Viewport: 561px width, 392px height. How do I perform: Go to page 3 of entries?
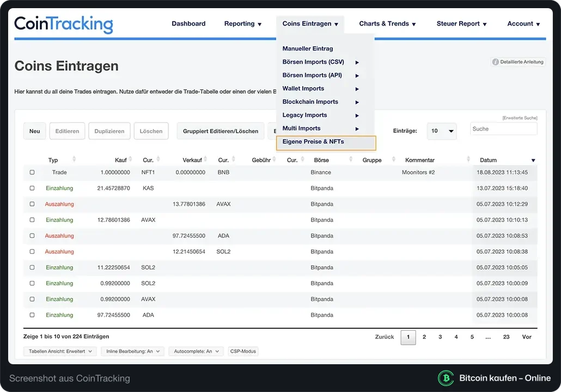pyautogui.click(x=440, y=337)
